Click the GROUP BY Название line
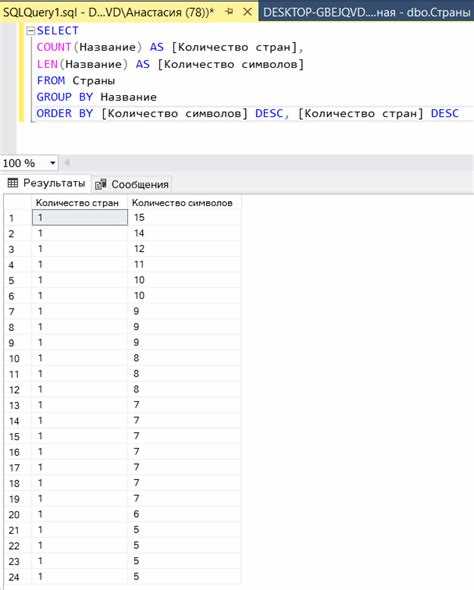Viewport: 474px width, 590px height. (96, 97)
